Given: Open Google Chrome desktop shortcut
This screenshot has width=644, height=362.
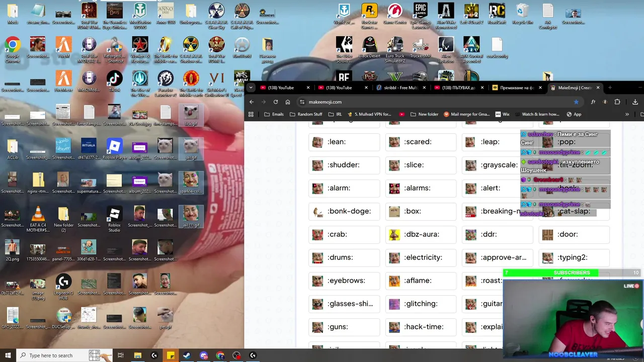Looking at the screenshot, I should 13,49.
